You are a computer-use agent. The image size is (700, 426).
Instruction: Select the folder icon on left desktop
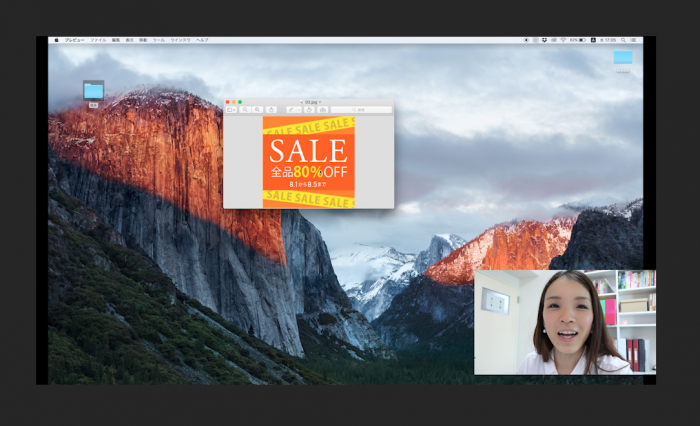tap(93, 91)
